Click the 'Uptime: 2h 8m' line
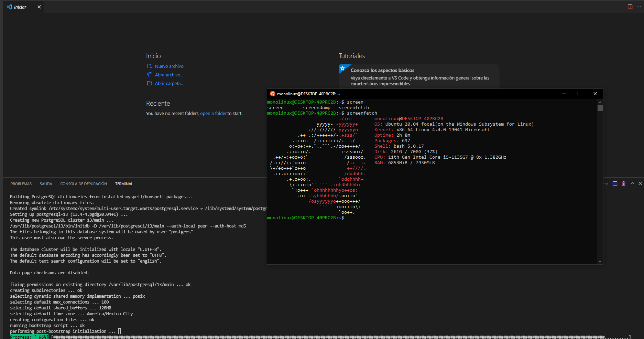This screenshot has width=644, height=339. click(x=392, y=135)
